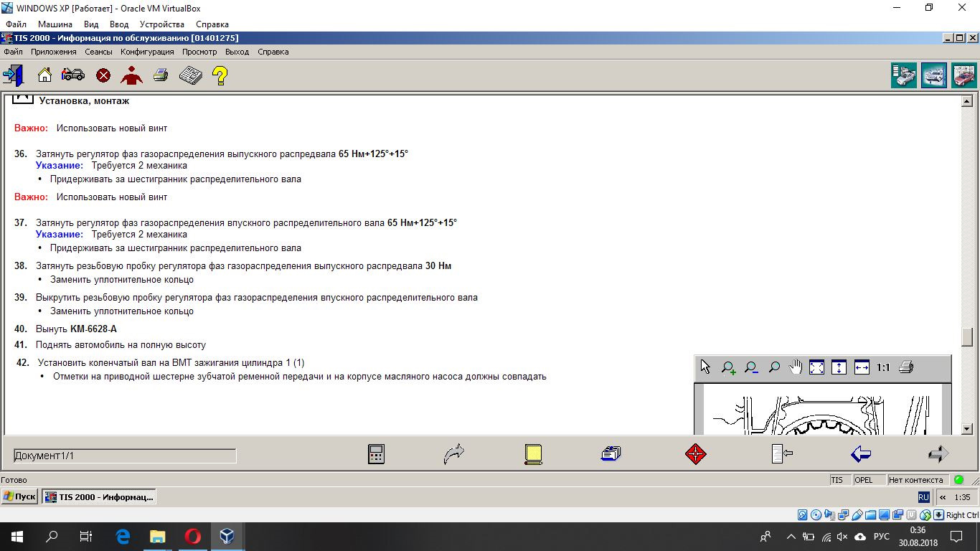Click VirtualBox shared folders status icon

(x=870, y=515)
